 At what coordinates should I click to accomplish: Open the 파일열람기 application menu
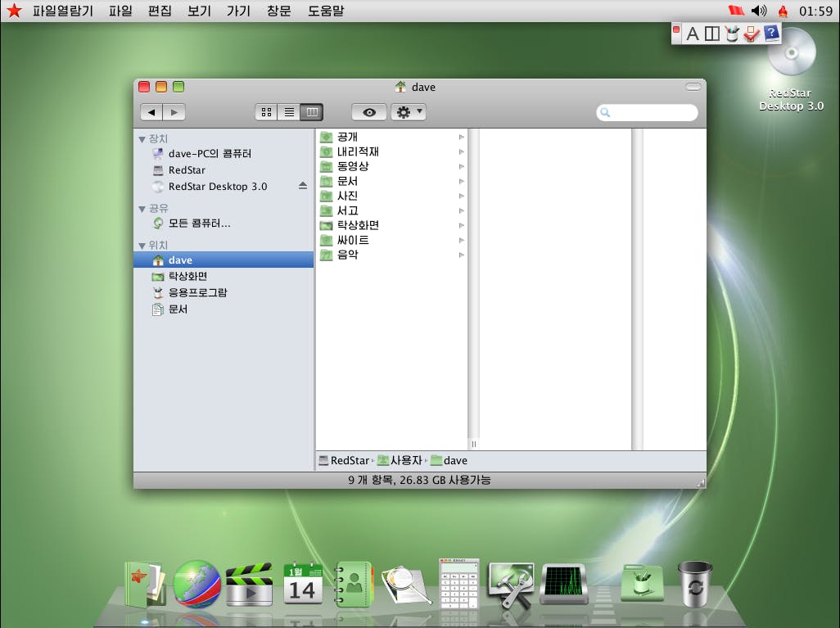tap(63, 11)
